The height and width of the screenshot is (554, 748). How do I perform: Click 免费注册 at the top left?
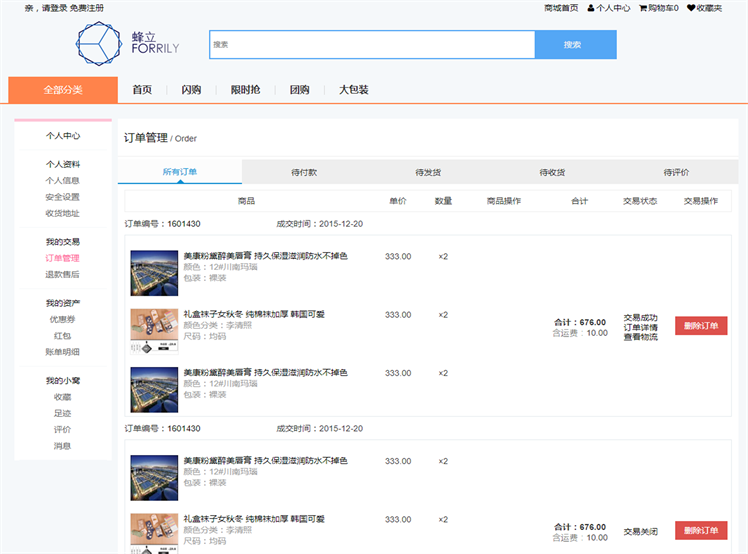tap(85, 8)
